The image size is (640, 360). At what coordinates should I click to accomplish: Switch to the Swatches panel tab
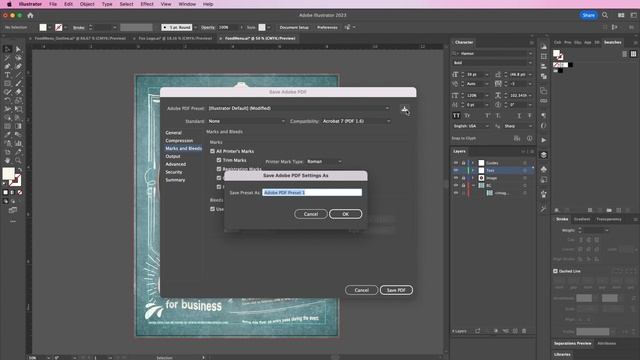coord(612,42)
